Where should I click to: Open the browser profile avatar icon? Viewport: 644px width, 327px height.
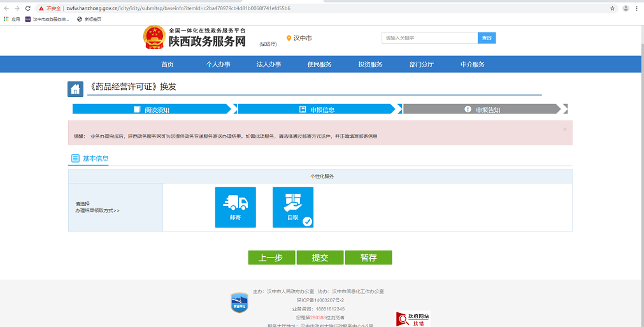(x=626, y=8)
